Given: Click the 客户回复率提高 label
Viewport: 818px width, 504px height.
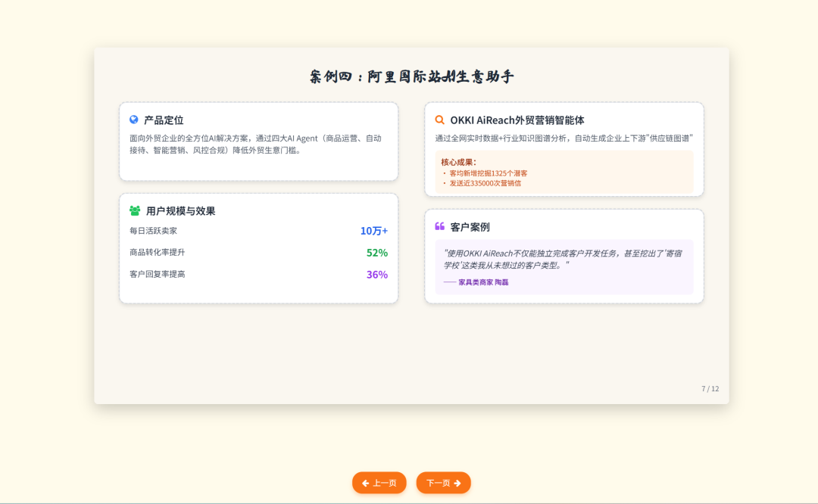Looking at the screenshot, I should click(157, 274).
